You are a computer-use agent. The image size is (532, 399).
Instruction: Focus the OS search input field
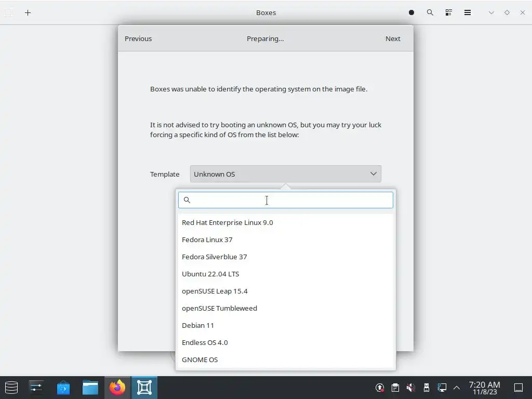pyautogui.click(x=285, y=200)
